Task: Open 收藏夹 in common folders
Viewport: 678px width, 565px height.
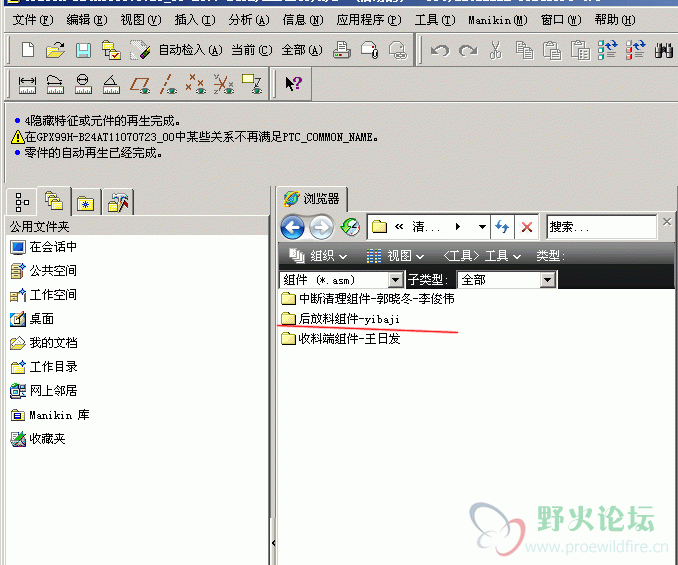Action: click(38, 439)
